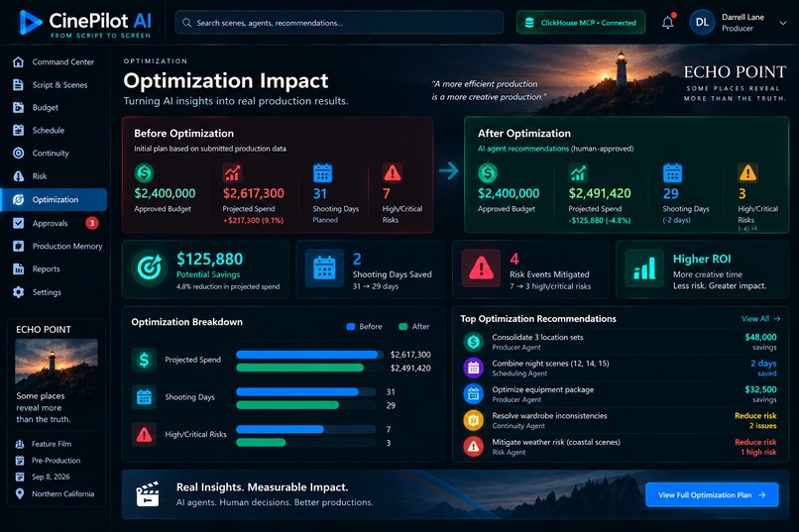The image size is (799, 532).
Task: Select Continuity in the sidebar
Action: pos(54,153)
